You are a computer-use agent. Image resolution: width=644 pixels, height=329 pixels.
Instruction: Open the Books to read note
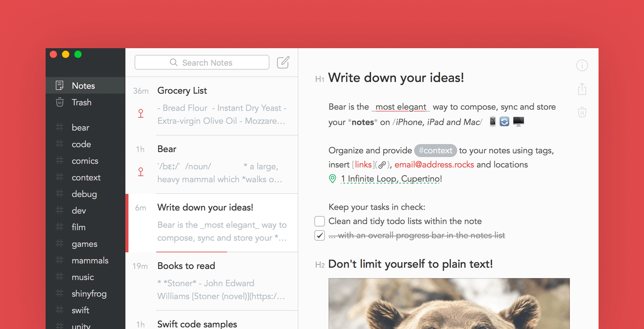tap(212, 281)
